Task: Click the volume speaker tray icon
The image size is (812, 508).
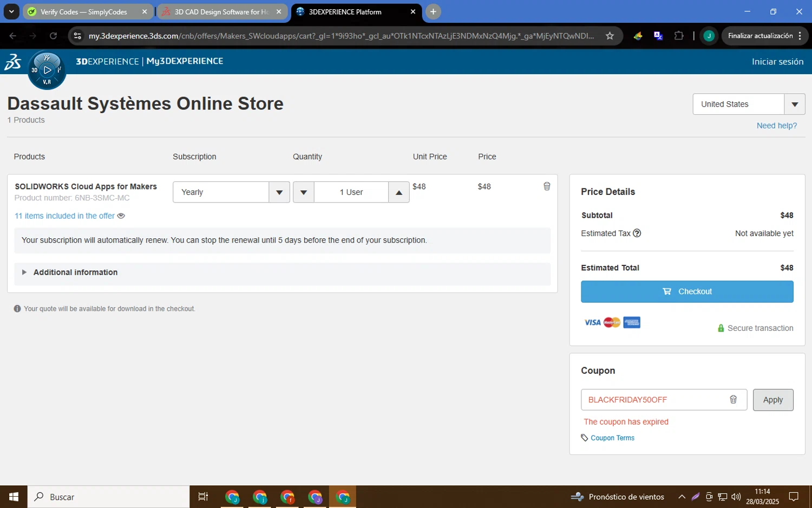Action: (736, 497)
